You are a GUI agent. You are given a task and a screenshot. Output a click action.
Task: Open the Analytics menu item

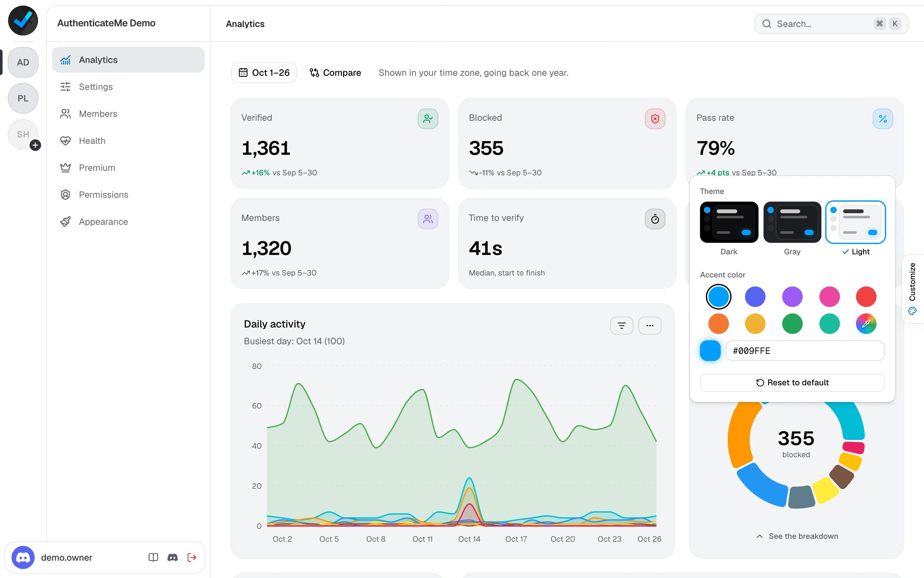pos(128,60)
